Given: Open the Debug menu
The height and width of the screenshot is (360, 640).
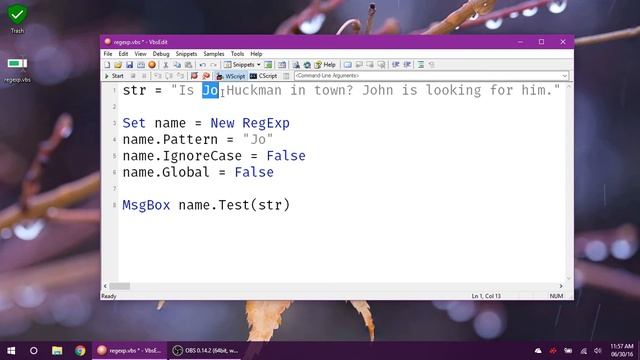Looking at the screenshot, I should click(161, 54).
